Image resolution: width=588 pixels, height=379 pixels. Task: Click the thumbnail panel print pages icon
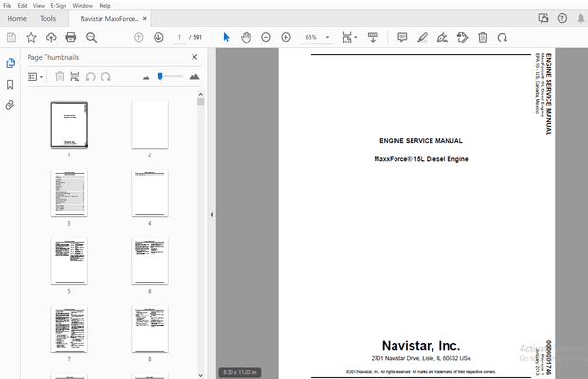click(75, 77)
